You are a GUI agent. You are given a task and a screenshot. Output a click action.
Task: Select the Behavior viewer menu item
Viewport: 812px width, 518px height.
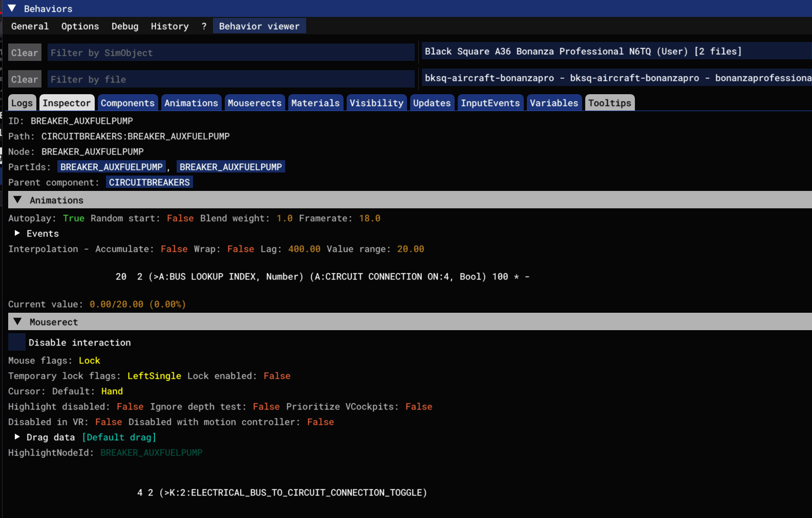259,26
